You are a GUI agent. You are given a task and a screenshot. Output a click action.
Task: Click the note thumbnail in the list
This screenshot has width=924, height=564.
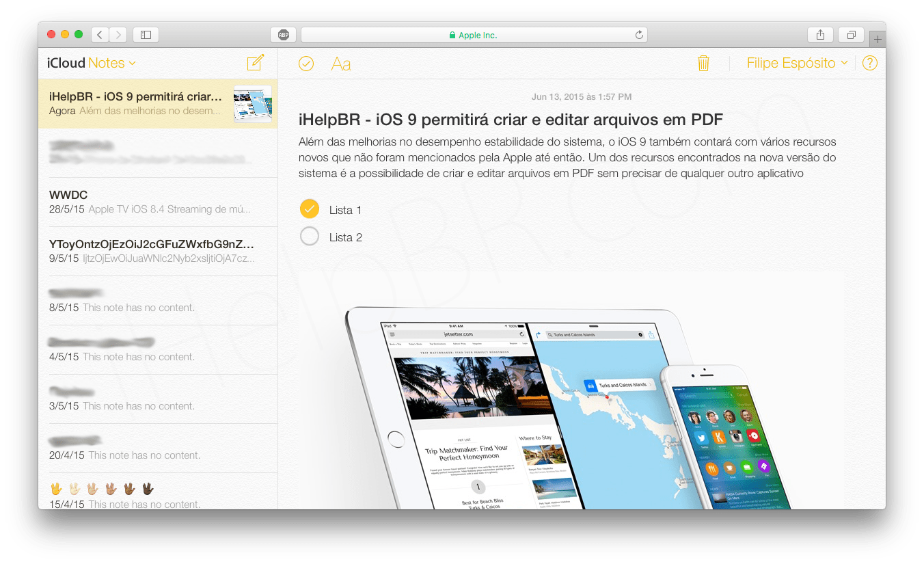(252, 104)
